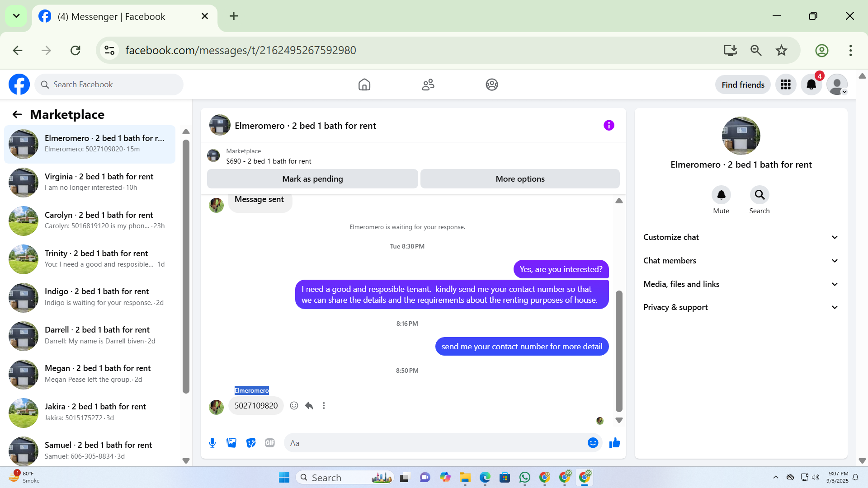Click the chat header listing thumbnail
The width and height of the screenshot is (868, 488).
point(220,125)
